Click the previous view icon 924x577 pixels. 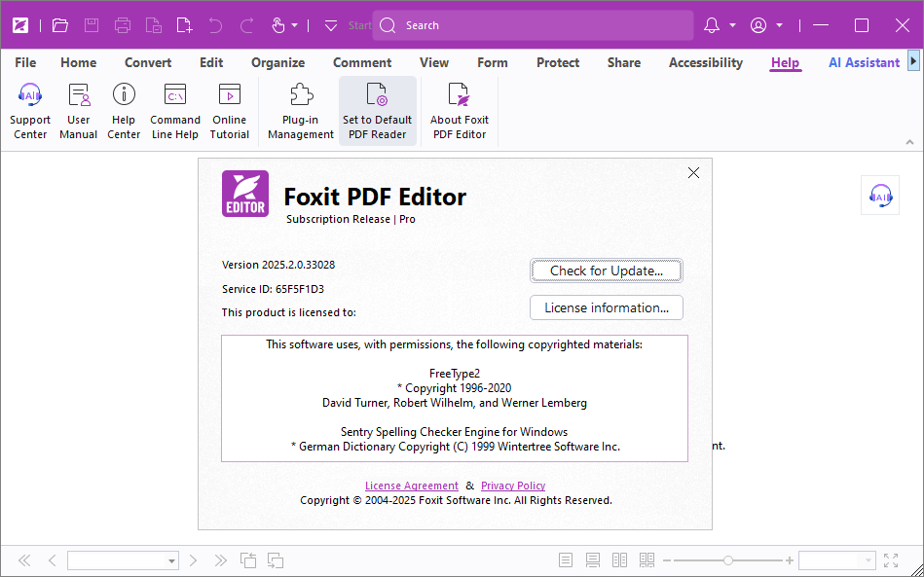pyautogui.click(x=248, y=559)
